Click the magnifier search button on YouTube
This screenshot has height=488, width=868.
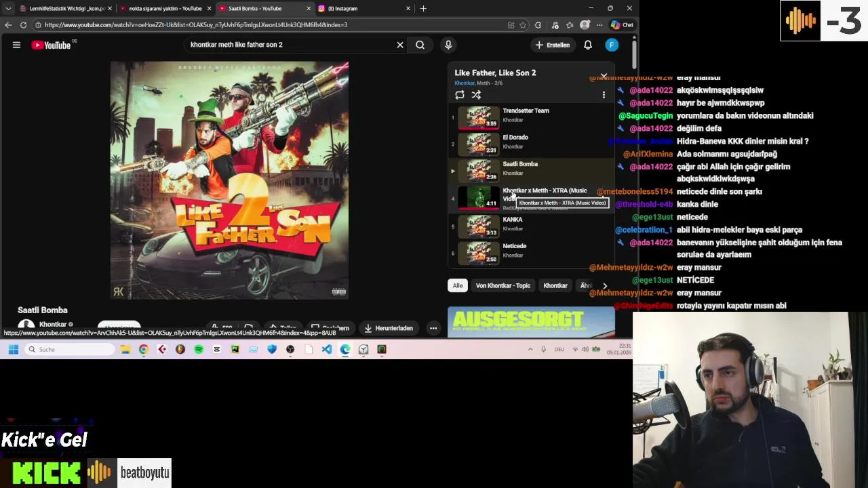[420, 45]
